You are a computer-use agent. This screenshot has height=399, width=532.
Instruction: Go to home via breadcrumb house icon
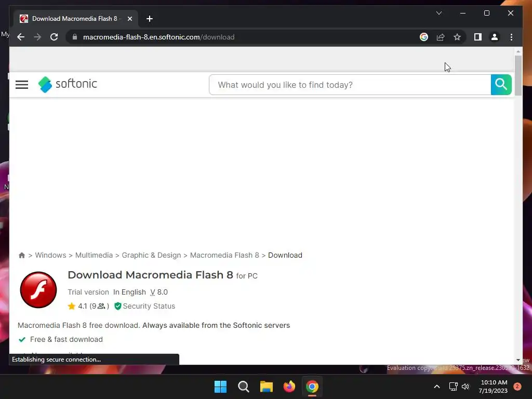(22, 255)
